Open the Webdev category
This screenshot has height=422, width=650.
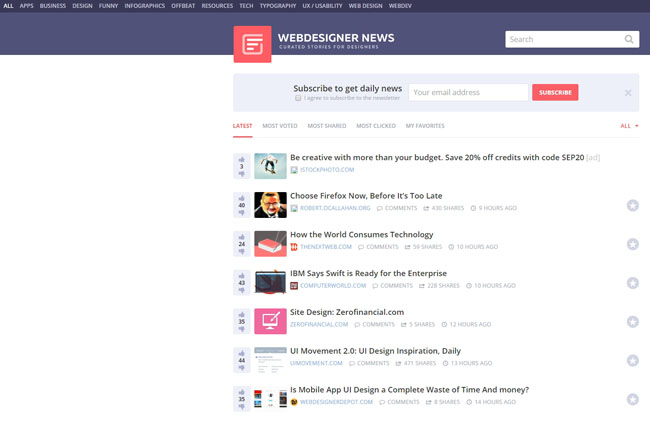click(400, 6)
